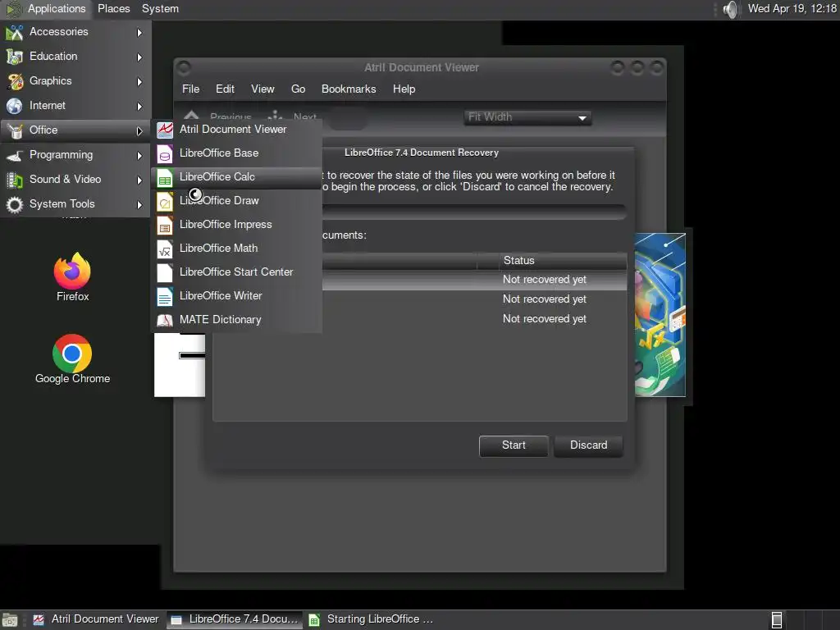Select third Not recovered yet row
The width and height of the screenshot is (840, 630).
click(474, 319)
